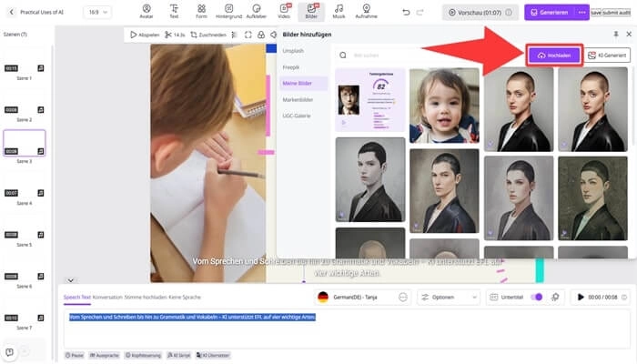
Task: Select the baby photo thumbnail
Action: (x=443, y=105)
